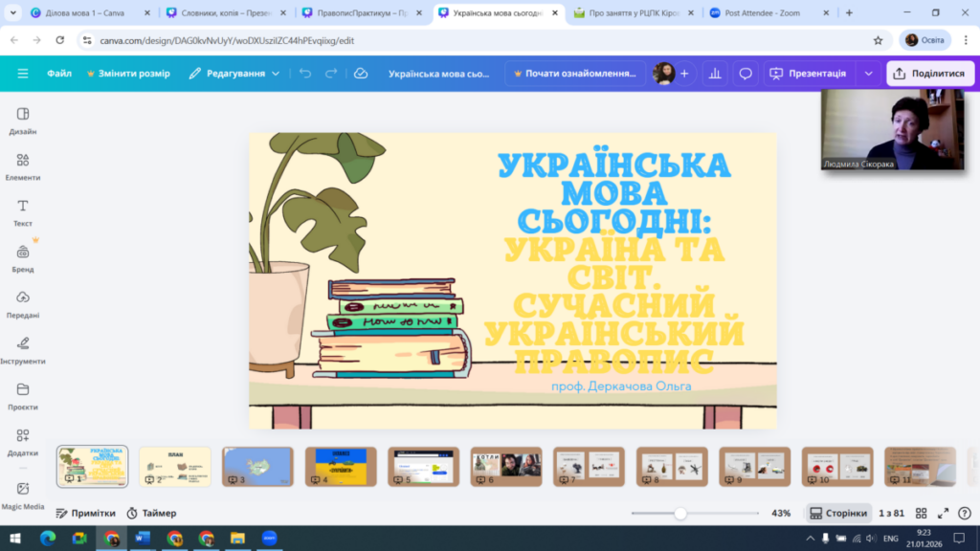980x551 pixels.
Task: Open the comments speech bubble icon
Action: tap(746, 74)
